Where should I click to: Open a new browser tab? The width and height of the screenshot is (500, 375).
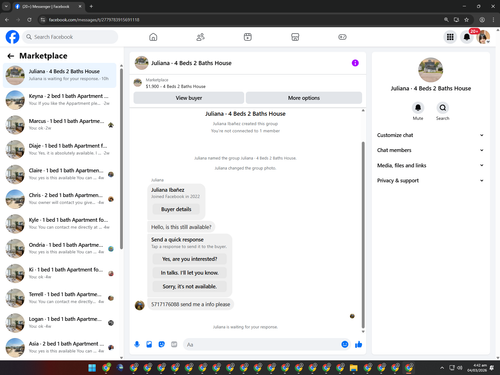(x=91, y=6)
